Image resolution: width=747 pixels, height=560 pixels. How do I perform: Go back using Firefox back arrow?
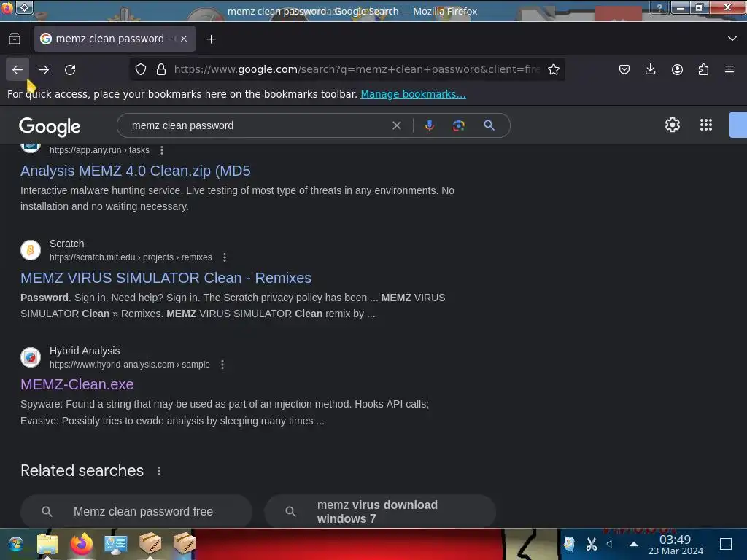[18, 69]
